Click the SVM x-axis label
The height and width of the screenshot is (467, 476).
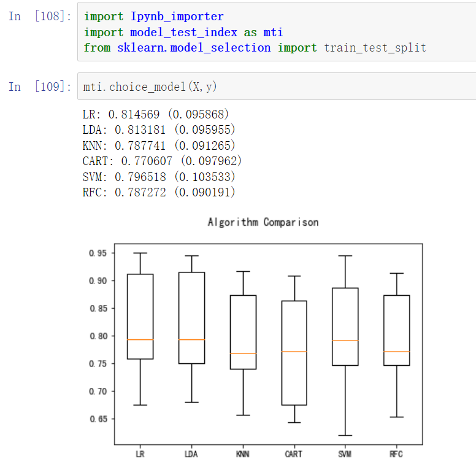pos(345,454)
